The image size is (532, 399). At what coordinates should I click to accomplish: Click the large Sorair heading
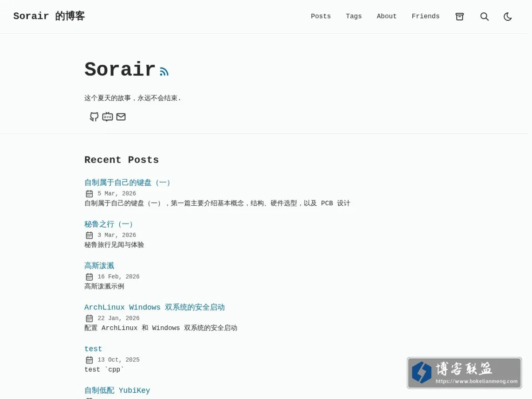(120, 70)
